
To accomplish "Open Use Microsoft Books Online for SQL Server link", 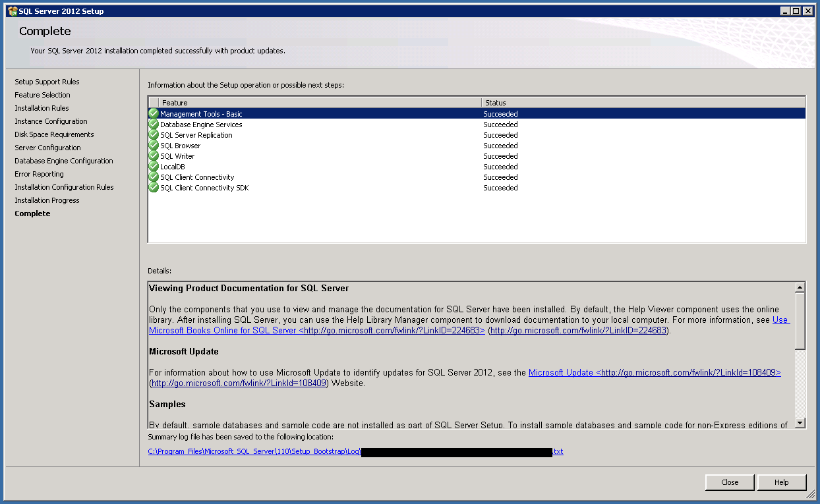I will pos(317,330).
